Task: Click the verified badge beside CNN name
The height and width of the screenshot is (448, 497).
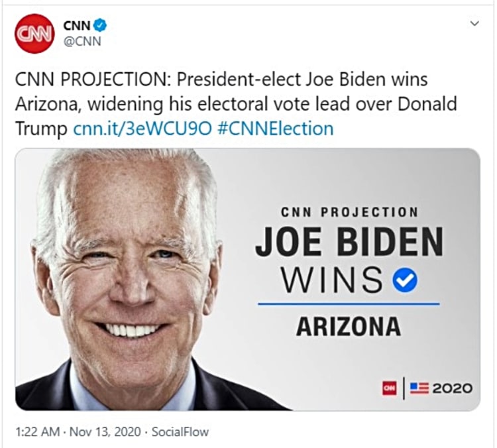Action: (x=99, y=25)
